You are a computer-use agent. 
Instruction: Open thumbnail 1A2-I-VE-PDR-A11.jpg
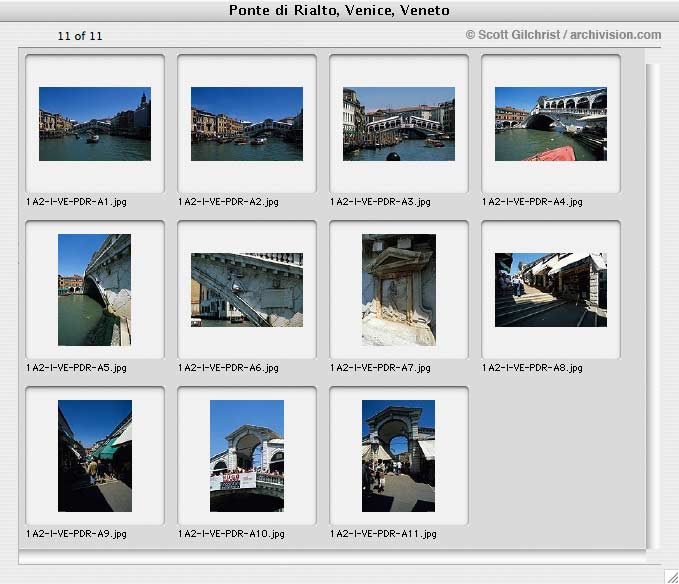[x=398, y=456]
